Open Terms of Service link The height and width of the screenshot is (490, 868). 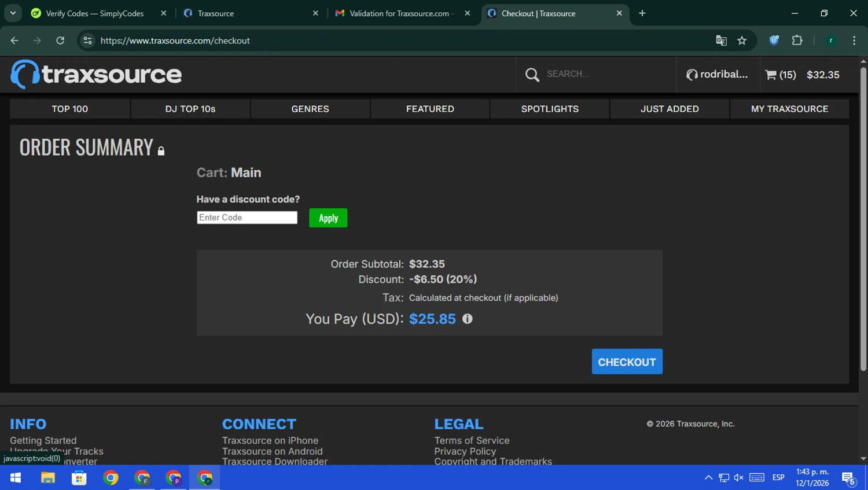(x=472, y=440)
